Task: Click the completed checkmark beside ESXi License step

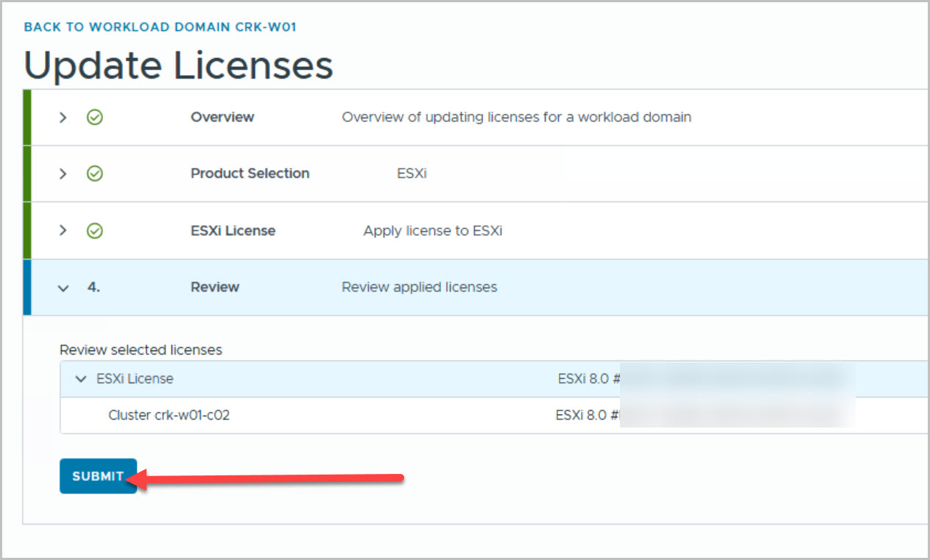Action: [94, 230]
